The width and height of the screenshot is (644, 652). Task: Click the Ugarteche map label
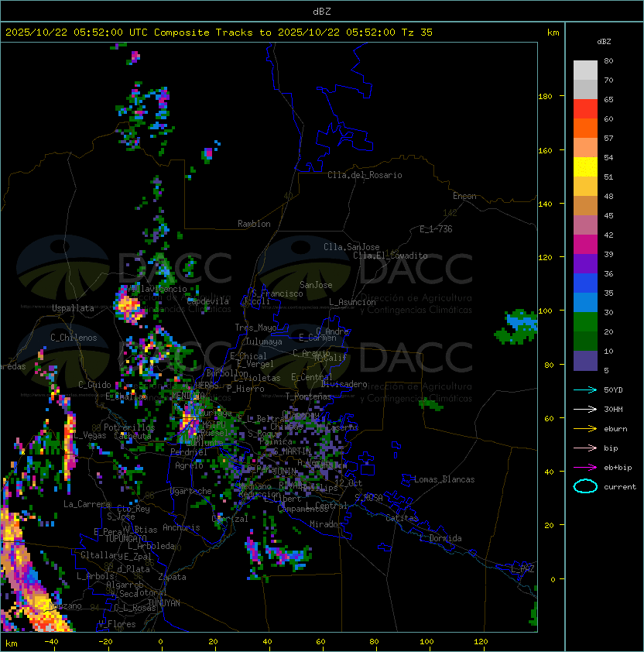click(x=191, y=491)
